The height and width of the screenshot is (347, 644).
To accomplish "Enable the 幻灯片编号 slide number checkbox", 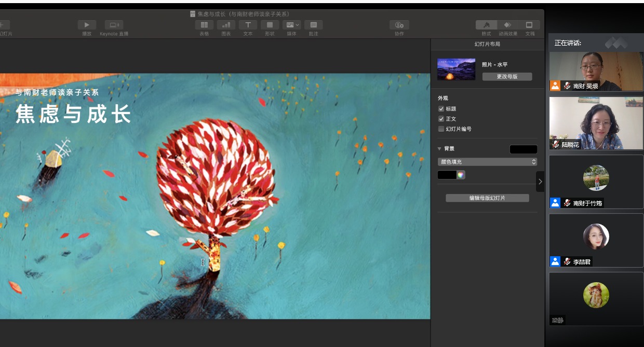I will click(x=441, y=129).
